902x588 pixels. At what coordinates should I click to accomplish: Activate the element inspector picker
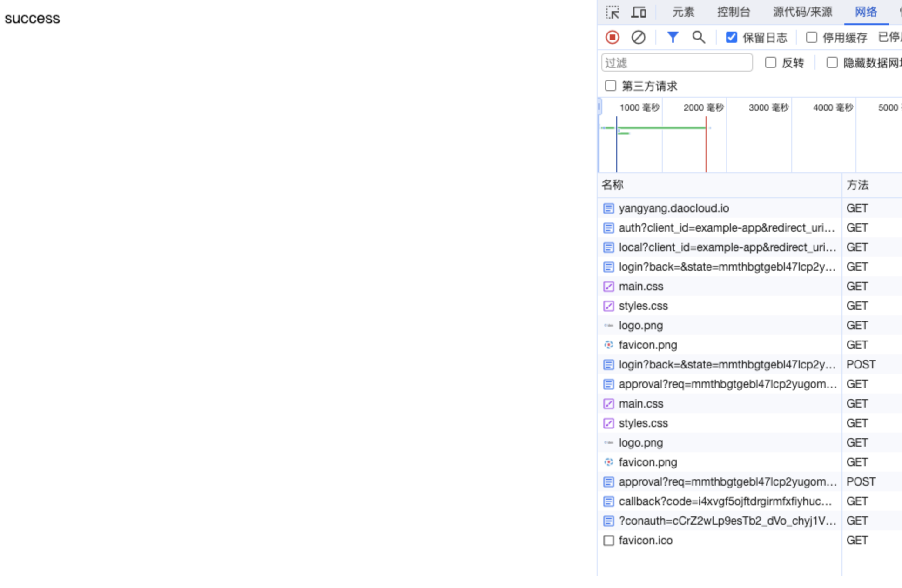coord(613,12)
